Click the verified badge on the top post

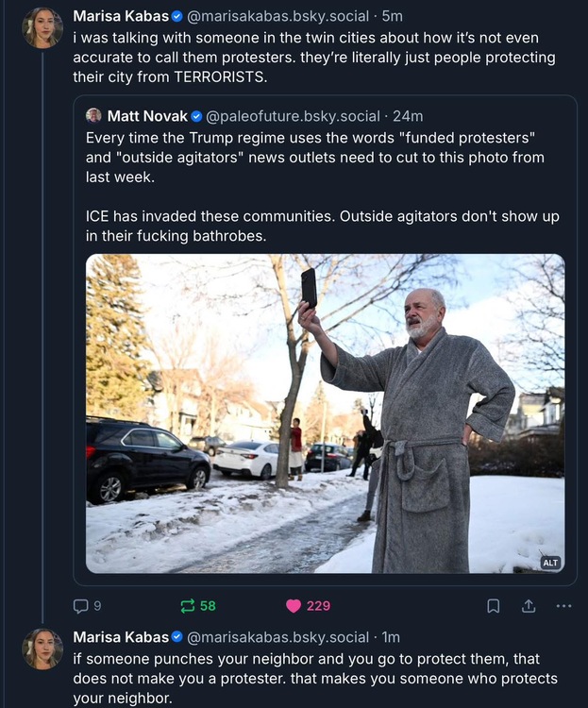[176, 16]
